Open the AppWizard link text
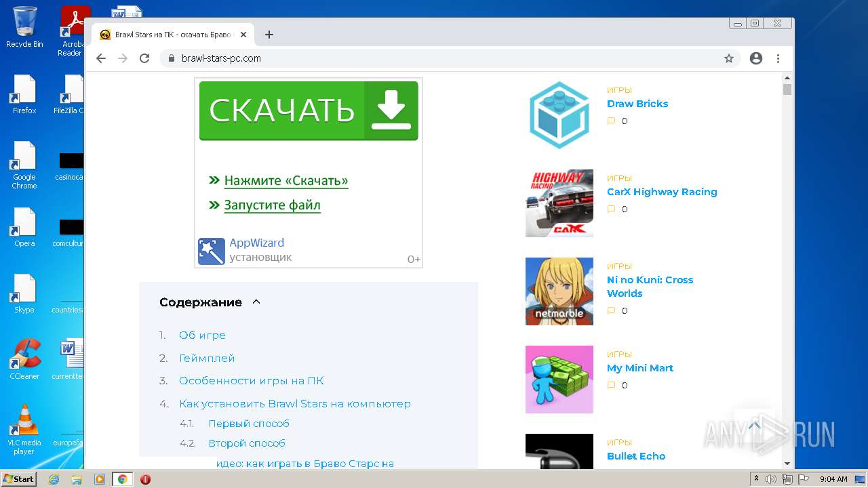The image size is (868, 488). click(256, 243)
